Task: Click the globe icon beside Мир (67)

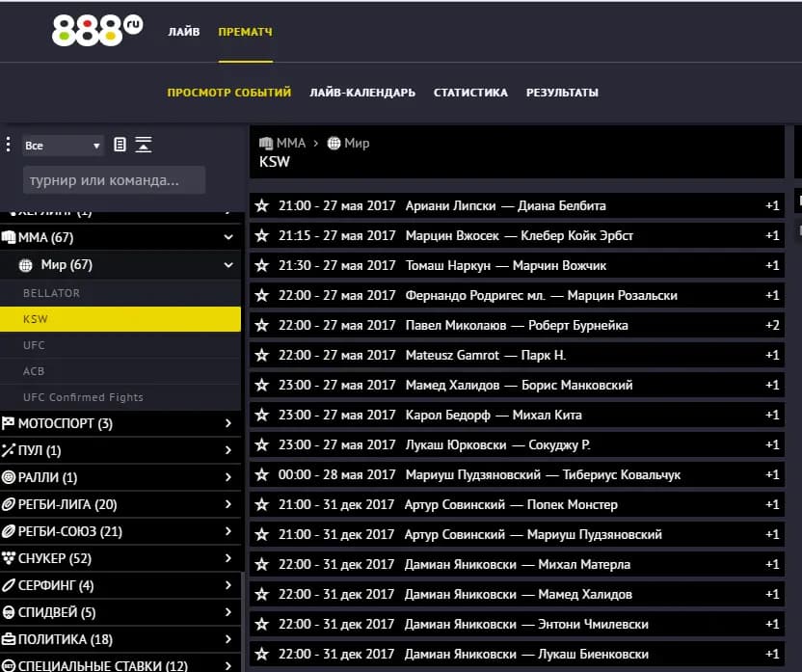Action: [25, 265]
